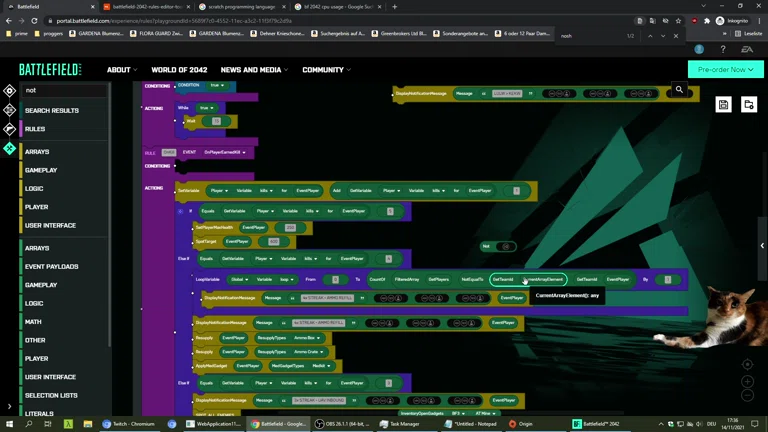768x432 pixels.
Task: Open the Ammo Box ResupplyTypes dropdown
Action: click(x=307, y=338)
